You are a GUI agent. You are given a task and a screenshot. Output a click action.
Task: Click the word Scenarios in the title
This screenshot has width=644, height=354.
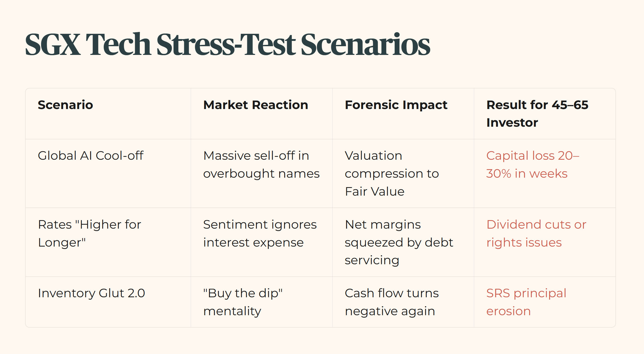pos(365,44)
